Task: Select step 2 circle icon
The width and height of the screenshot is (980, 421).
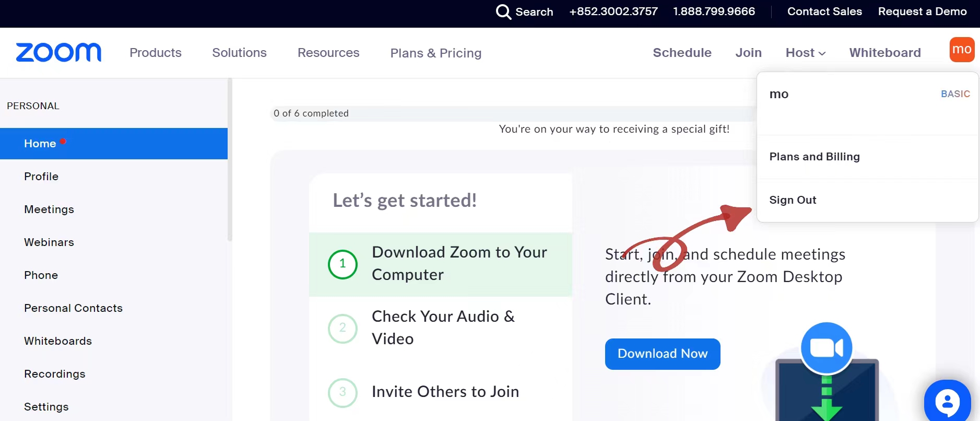Action: (x=343, y=329)
